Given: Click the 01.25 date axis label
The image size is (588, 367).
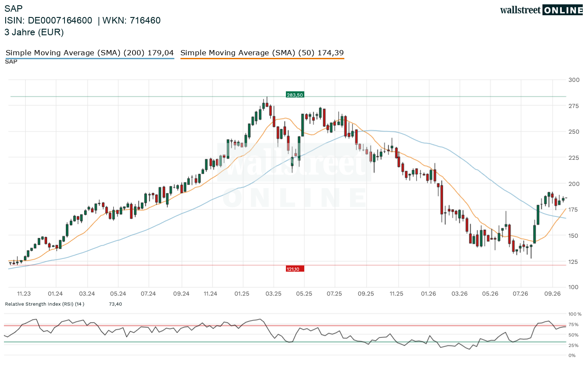Looking at the screenshot, I should 242,294.
